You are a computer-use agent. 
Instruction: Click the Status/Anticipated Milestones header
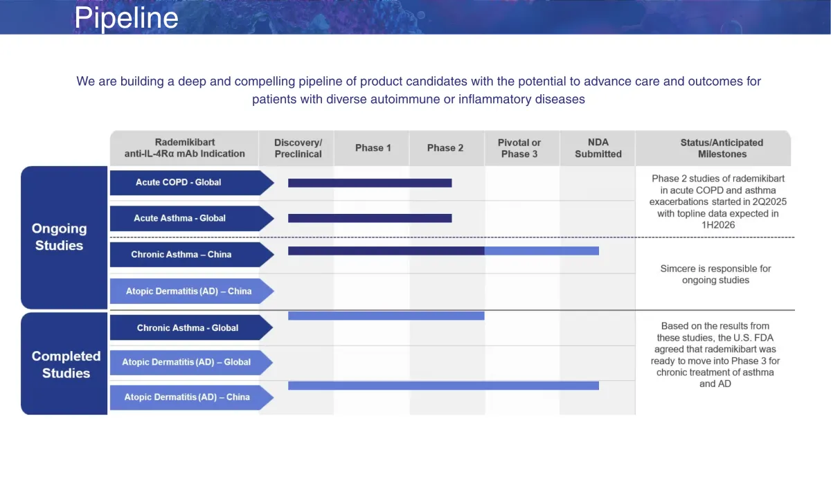722,148
